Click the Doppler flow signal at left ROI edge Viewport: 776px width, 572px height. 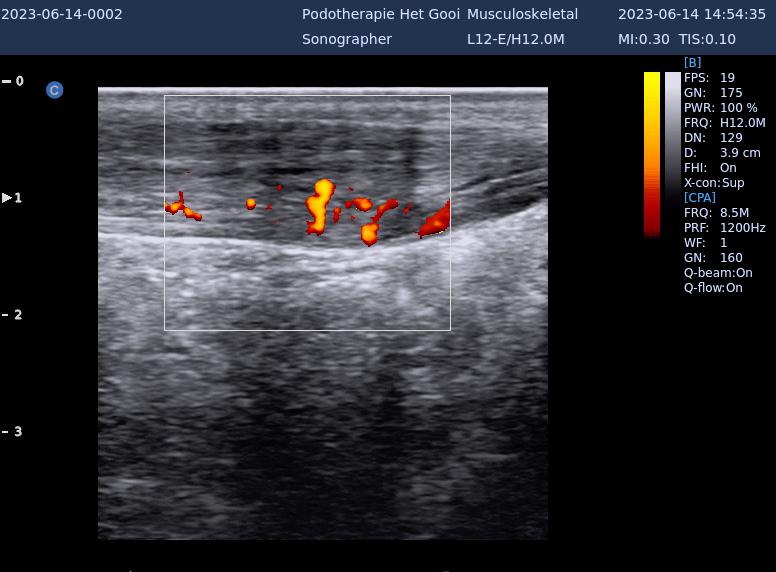(x=181, y=208)
